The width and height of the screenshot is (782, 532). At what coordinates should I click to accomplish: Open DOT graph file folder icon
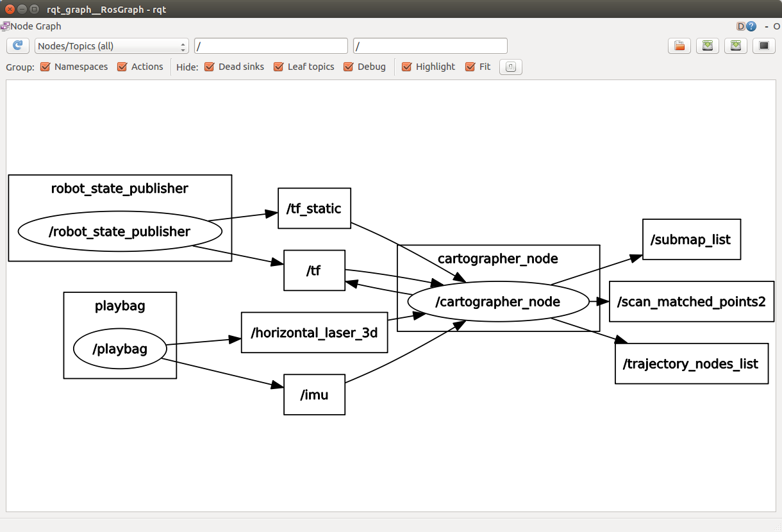click(679, 46)
